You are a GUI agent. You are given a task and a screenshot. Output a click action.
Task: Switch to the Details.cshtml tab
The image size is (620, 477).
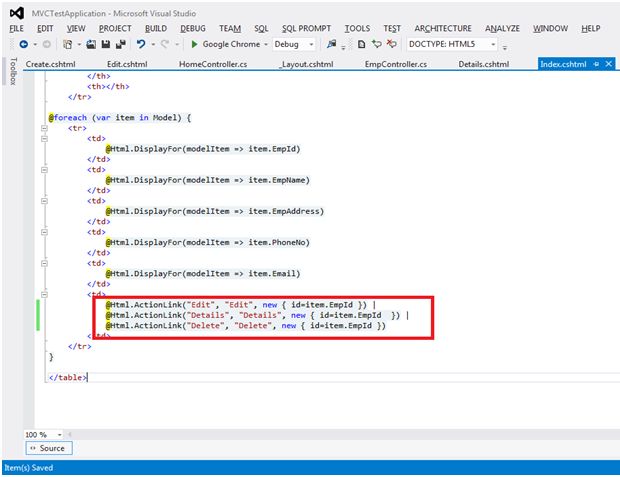click(x=484, y=64)
